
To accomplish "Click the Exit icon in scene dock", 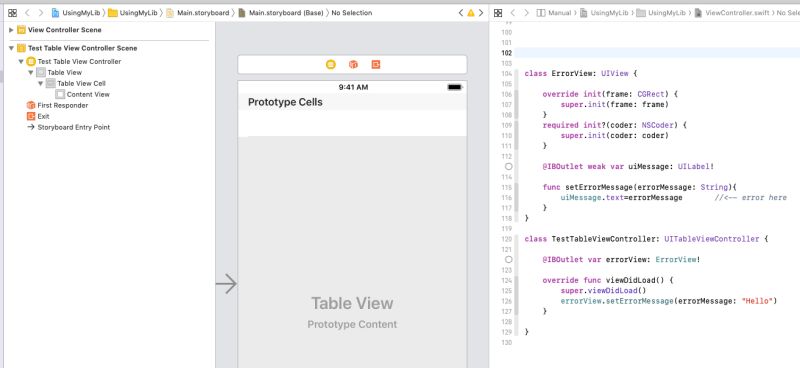I will (376, 64).
